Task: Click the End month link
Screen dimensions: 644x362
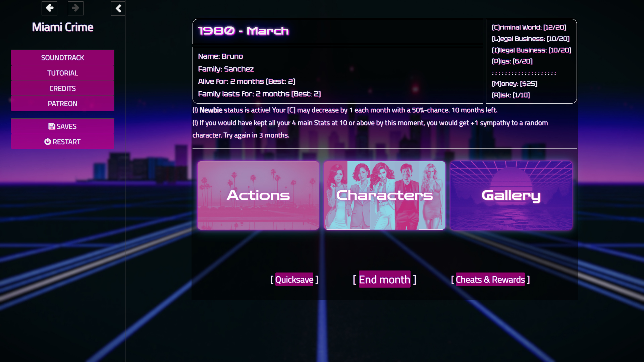Action: 385,279
